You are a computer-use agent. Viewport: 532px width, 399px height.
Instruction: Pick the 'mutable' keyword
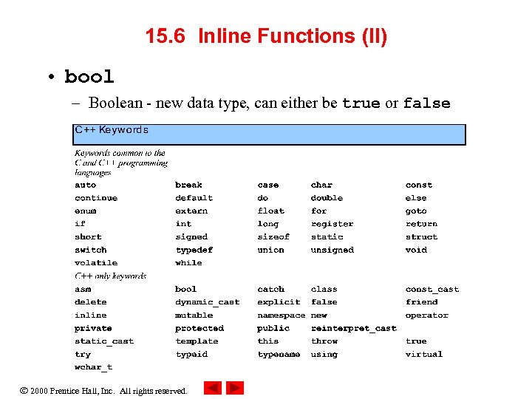194,316
